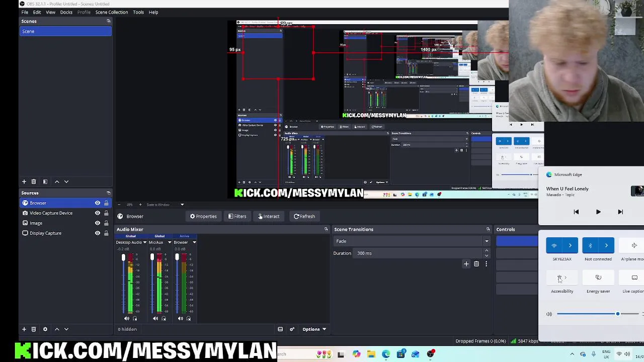
Task: Undock the Sources panel icon
Action: pyautogui.click(x=109, y=193)
